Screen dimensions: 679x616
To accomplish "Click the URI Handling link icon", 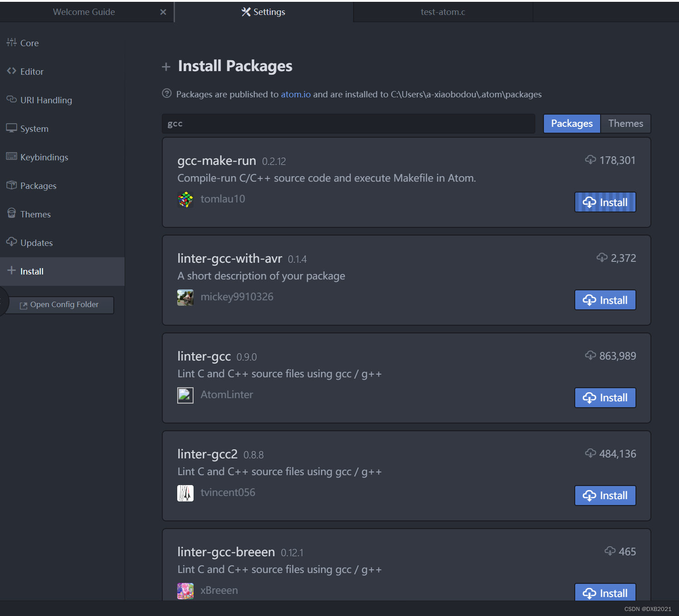I will [11, 99].
